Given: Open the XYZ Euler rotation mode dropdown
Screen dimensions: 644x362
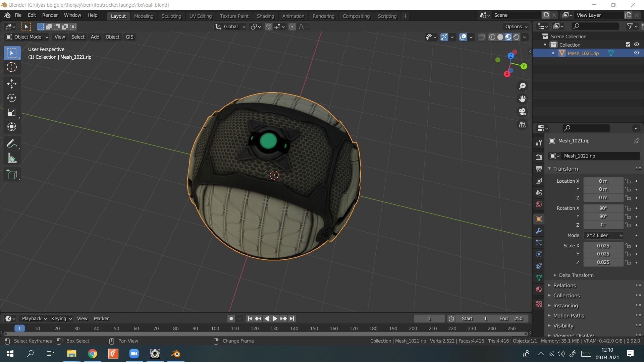Looking at the screenshot, I should 604,235.
